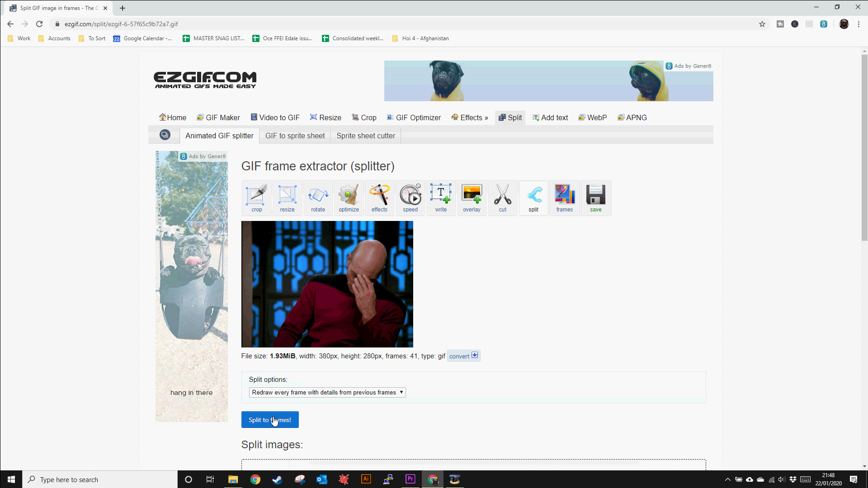Select the cut scissors tool
The height and width of the screenshot is (488, 868).
pyautogui.click(x=502, y=198)
